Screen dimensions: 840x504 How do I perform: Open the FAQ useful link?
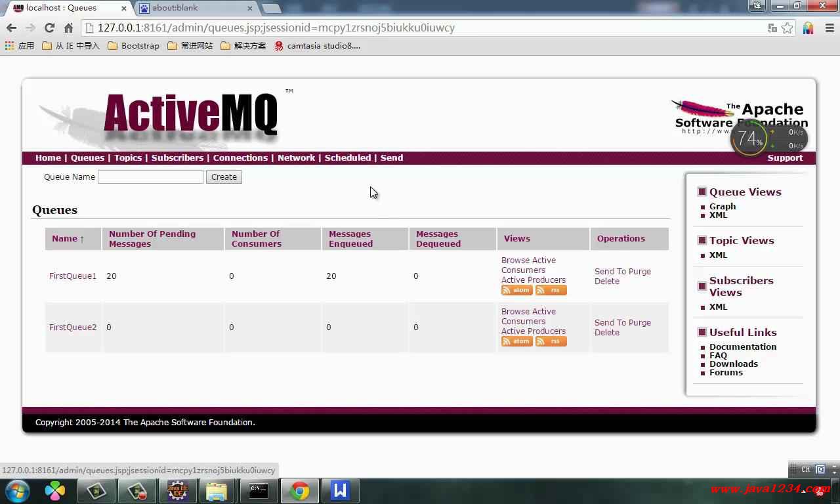coord(718,355)
